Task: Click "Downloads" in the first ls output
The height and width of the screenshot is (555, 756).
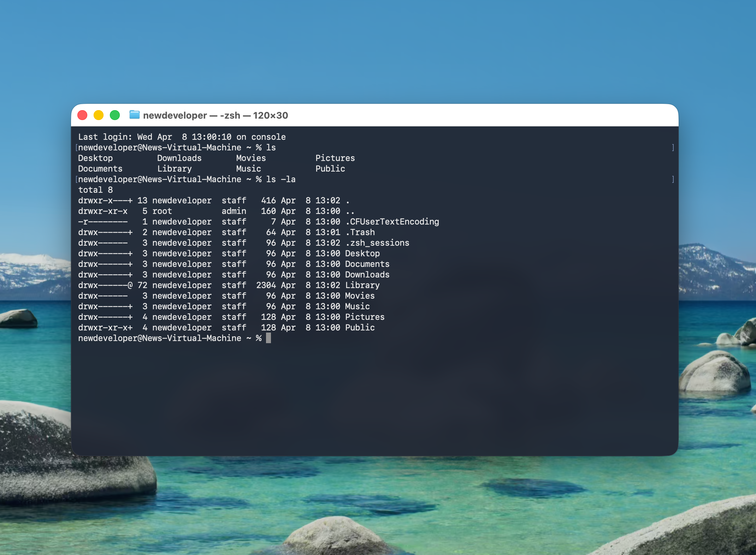Action: [179, 158]
